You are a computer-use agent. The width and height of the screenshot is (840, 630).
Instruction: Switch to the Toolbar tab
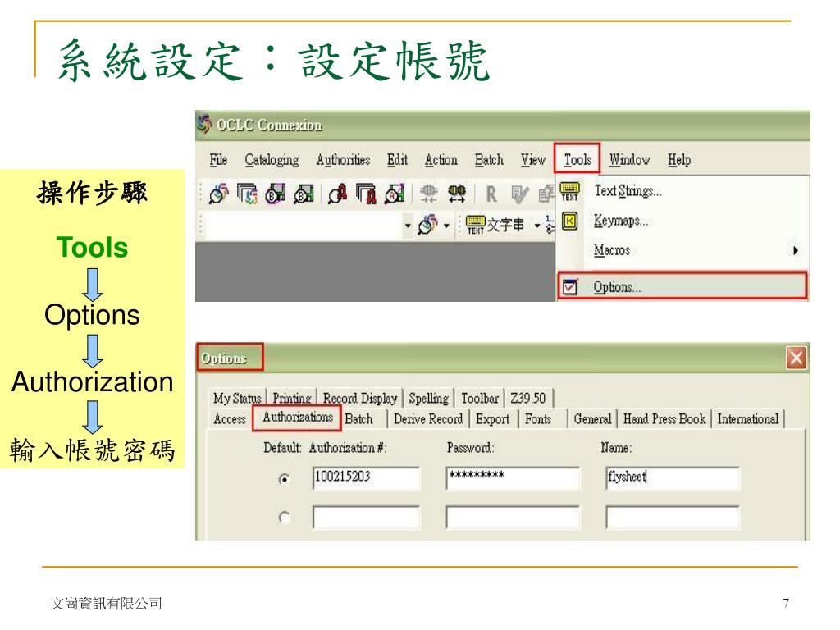pos(479,398)
